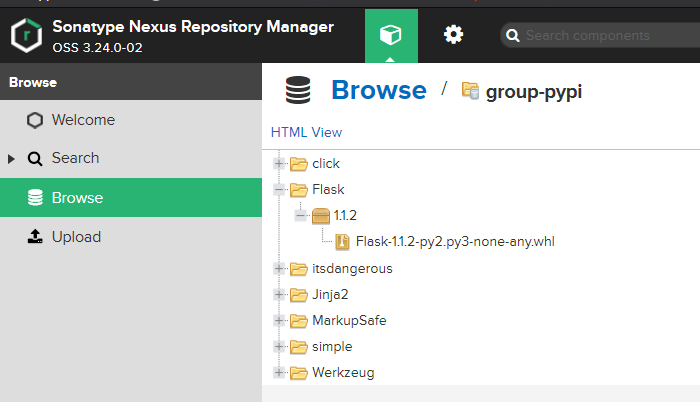Open the HTML View link
Image resolution: width=700 pixels, height=402 pixels.
click(306, 132)
